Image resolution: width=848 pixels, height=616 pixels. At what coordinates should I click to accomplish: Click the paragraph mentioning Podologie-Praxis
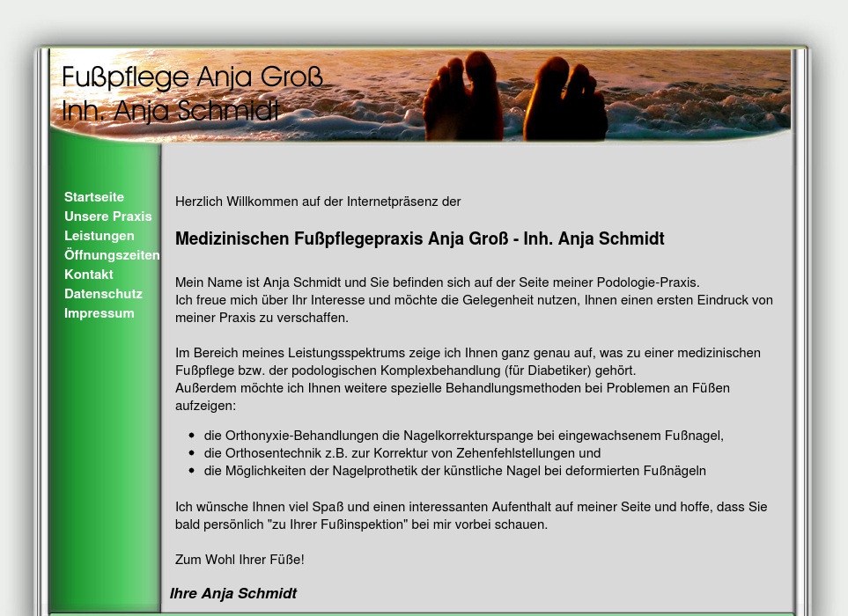437,282
